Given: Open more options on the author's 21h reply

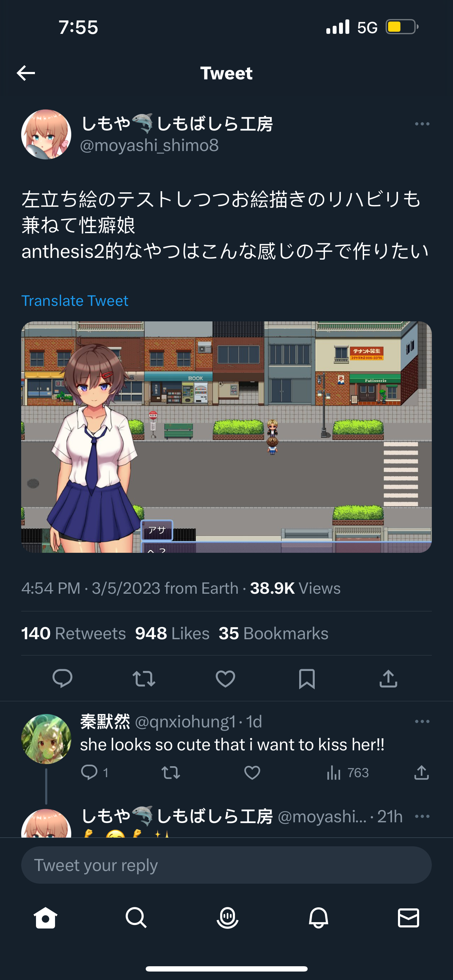Looking at the screenshot, I should tap(422, 816).
